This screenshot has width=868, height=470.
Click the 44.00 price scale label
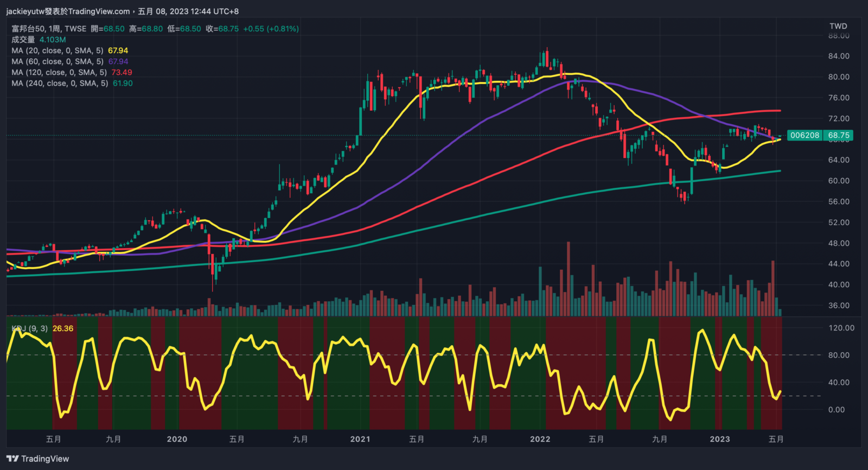pos(839,264)
